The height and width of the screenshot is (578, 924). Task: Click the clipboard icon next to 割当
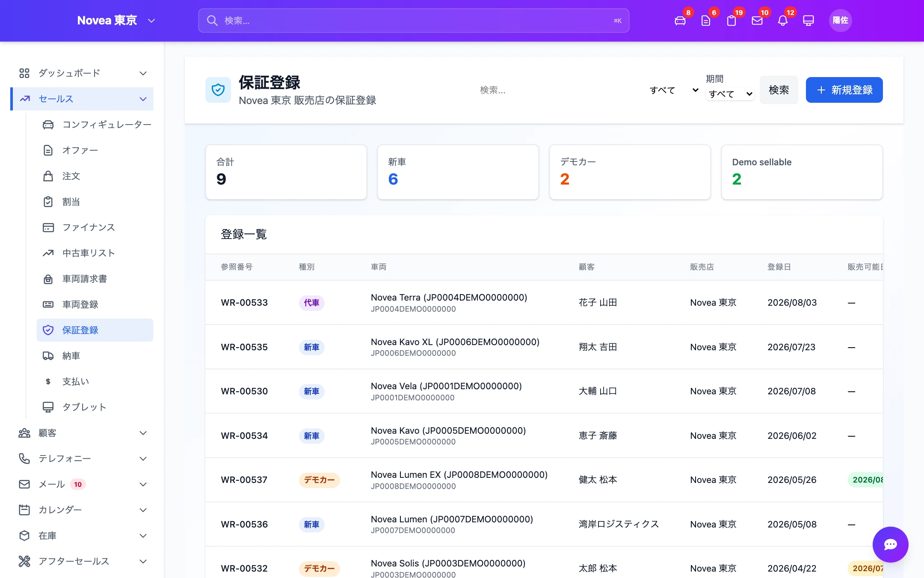pos(48,202)
